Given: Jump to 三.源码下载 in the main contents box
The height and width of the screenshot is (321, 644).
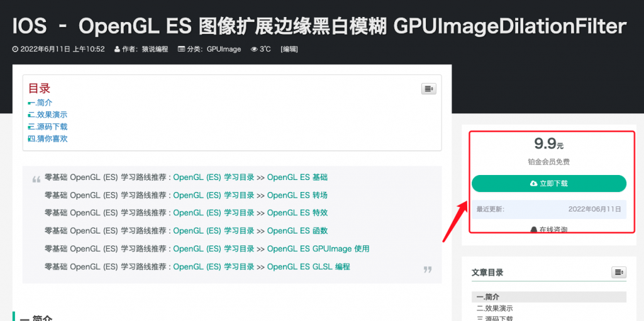Looking at the screenshot, I should (48, 127).
